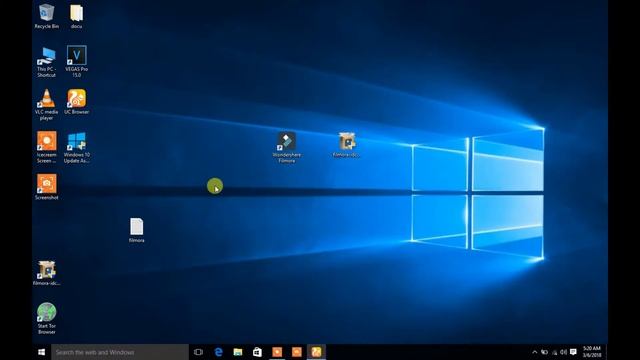Select Icecream Screen Recorder desktop icon
This screenshot has width=640, height=360.
coord(47,147)
